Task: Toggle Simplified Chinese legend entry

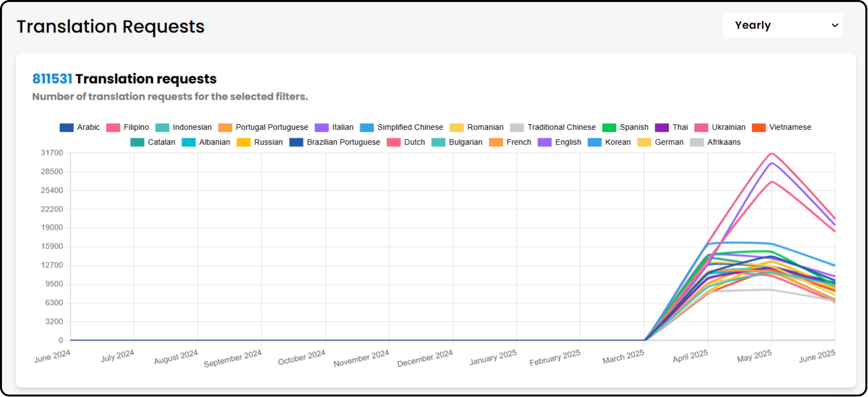Action: click(x=401, y=127)
